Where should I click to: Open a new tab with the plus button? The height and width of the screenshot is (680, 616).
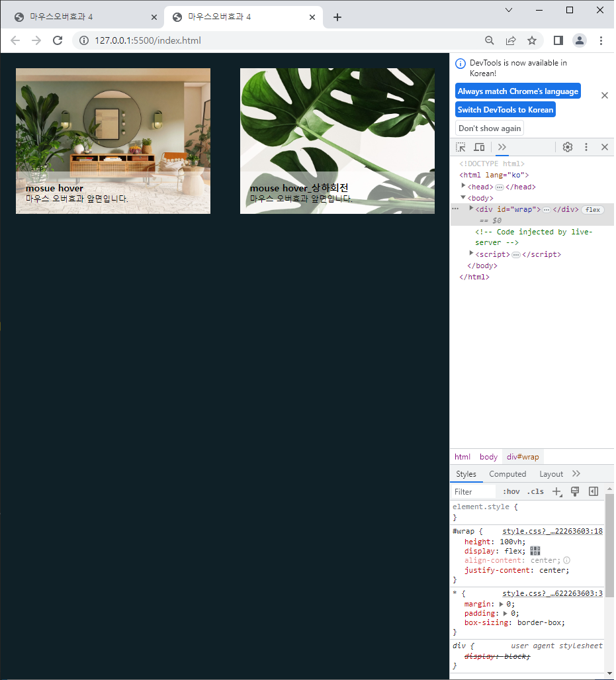337,17
